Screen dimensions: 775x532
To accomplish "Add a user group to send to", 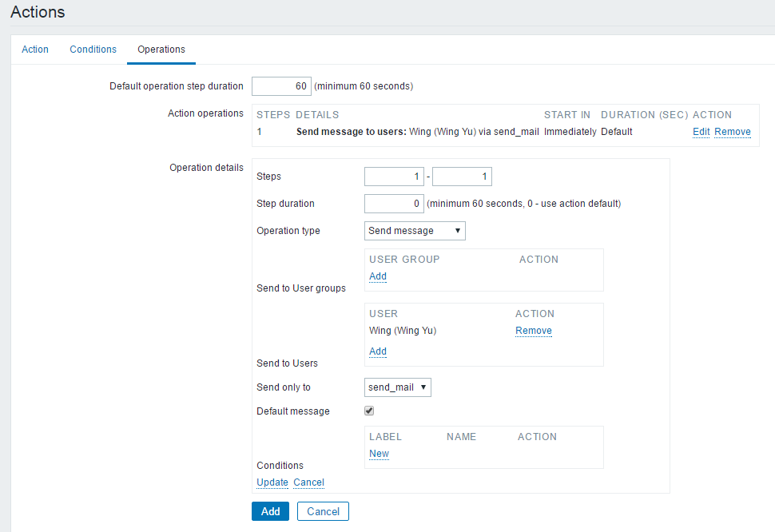I will 378,276.
